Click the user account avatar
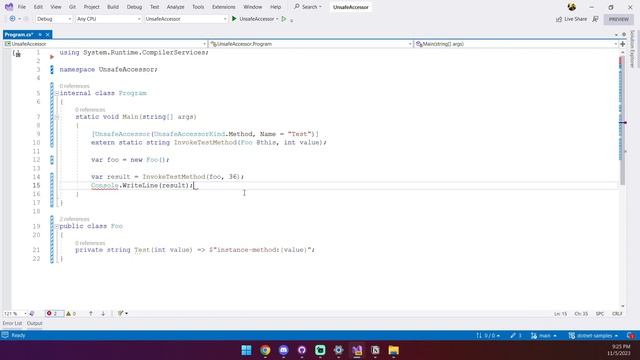 572,7
